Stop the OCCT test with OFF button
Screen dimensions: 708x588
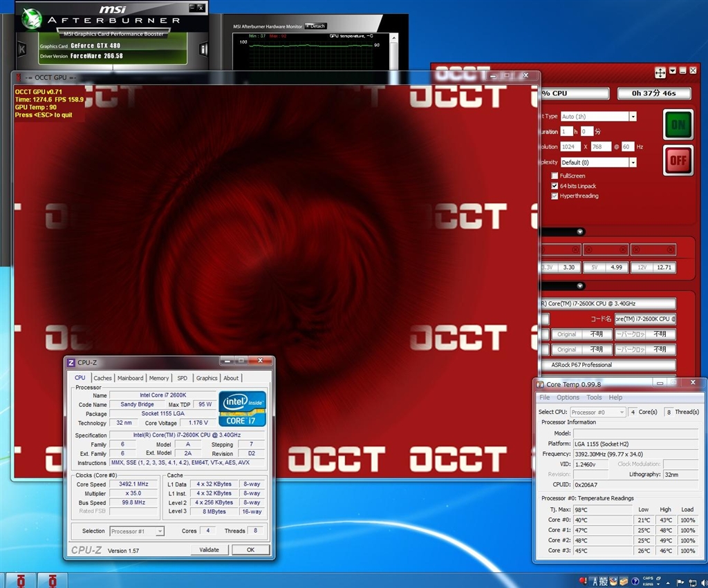click(678, 160)
